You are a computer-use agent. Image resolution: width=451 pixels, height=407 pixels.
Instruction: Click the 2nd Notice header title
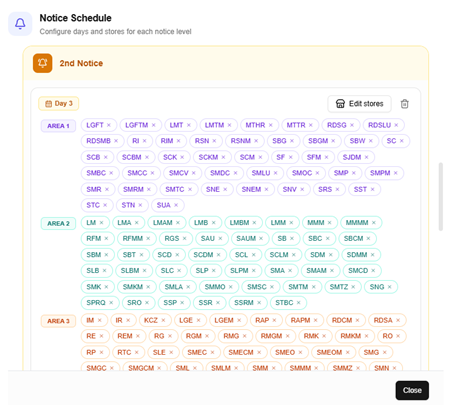click(81, 63)
